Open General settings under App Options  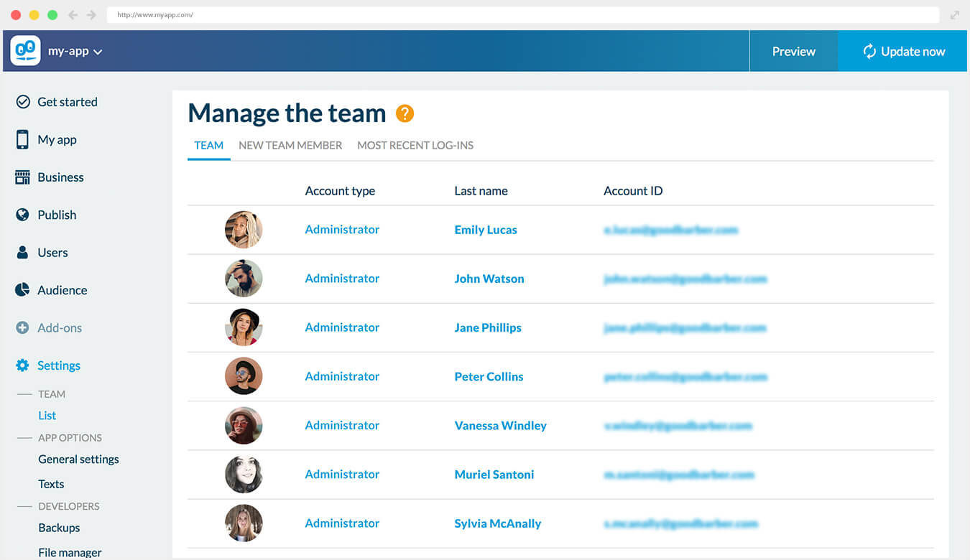pyautogui.click(x=79, y=459)
